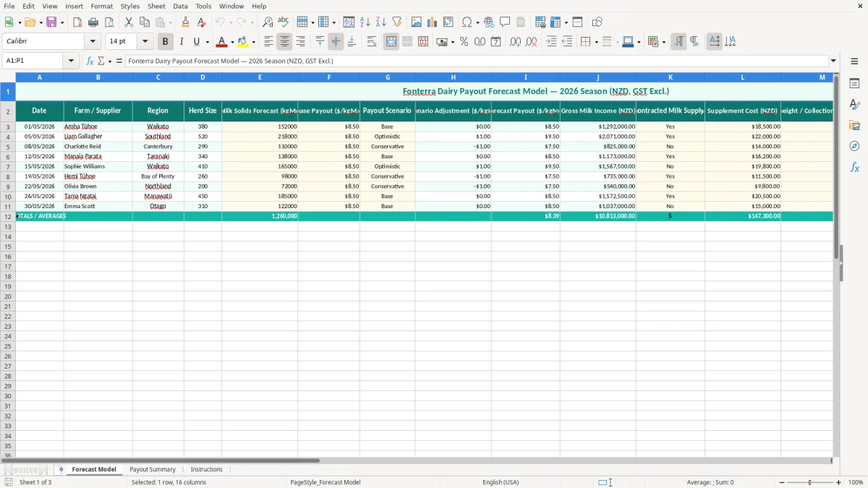Screen dimensions: 868x488
Task: Open sidebar Navigator panel
Action: coord(854,146)
